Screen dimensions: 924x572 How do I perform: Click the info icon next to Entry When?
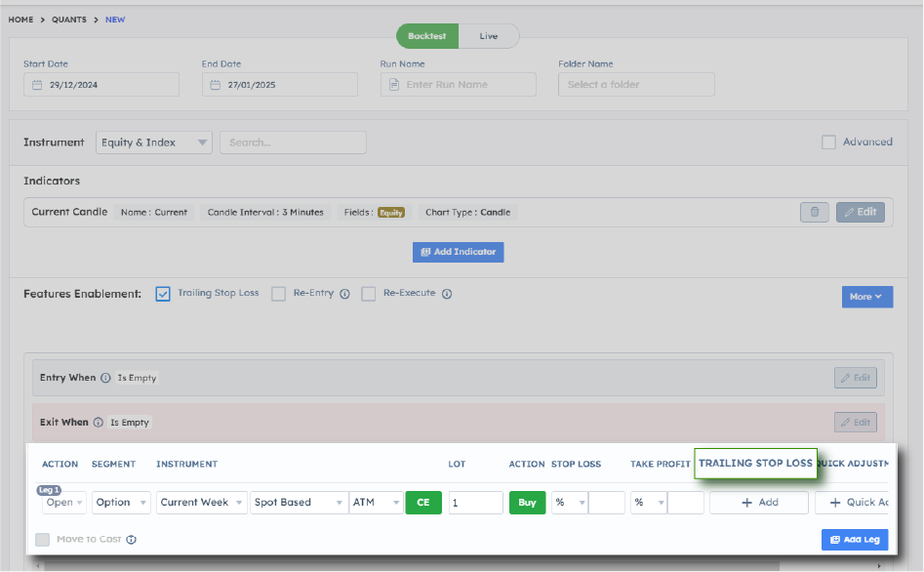[x=105, y=378]
